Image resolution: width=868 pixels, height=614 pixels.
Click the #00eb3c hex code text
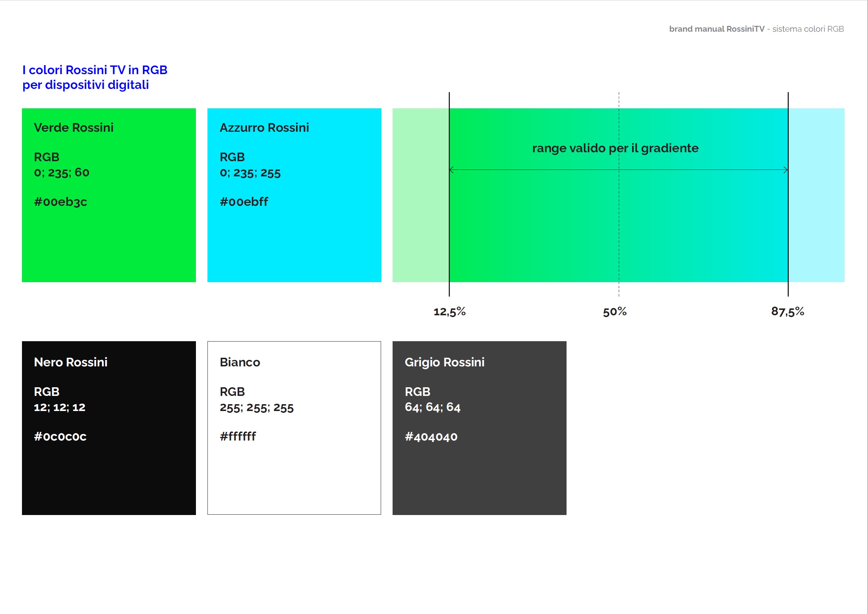pyautogui.click(x=61, y=202)
